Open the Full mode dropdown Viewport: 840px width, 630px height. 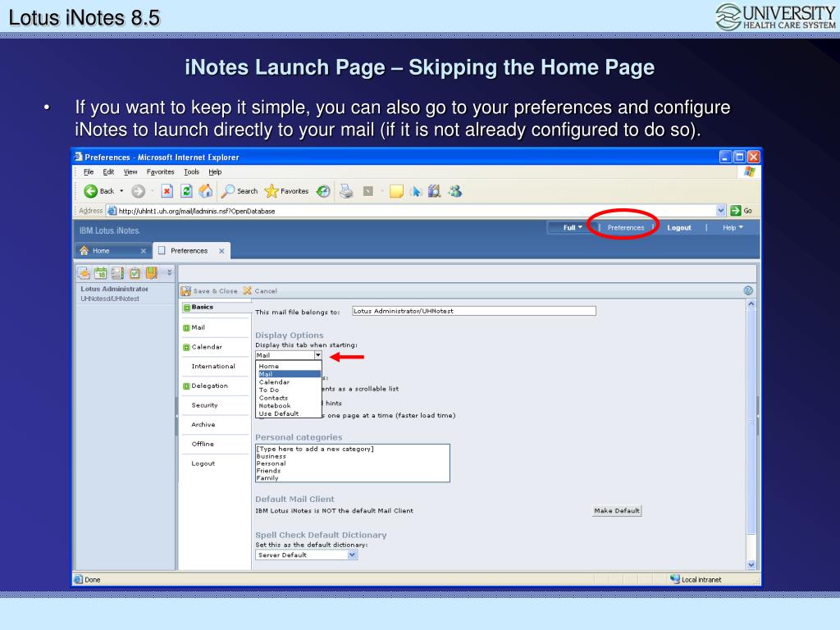pos(572,228)
